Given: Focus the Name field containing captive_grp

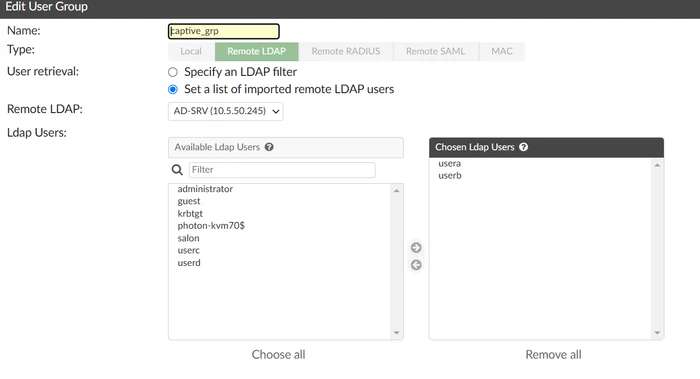Looking at the screenshot, I should coord(224,31).
